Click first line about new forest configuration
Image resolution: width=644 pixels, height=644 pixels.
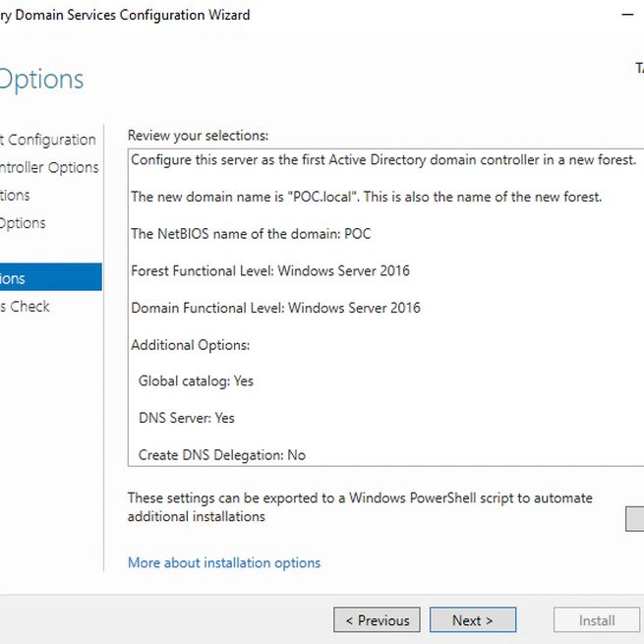(x=383, y=159)
